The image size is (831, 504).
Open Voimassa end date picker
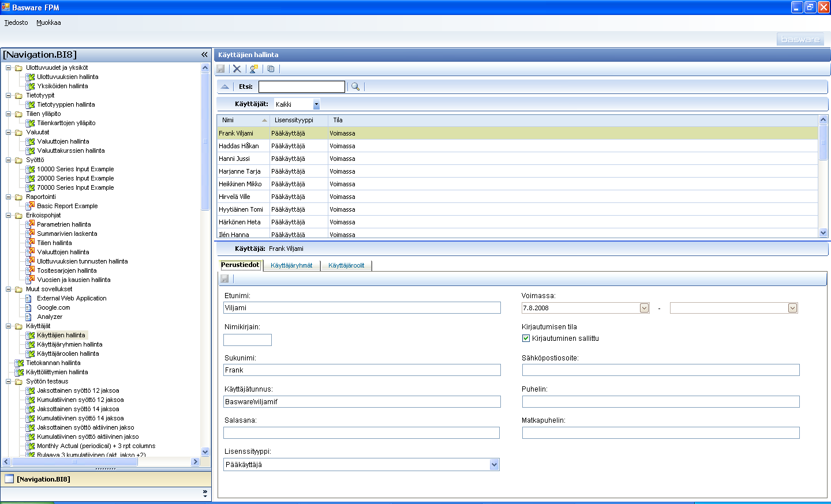(792, 308)
